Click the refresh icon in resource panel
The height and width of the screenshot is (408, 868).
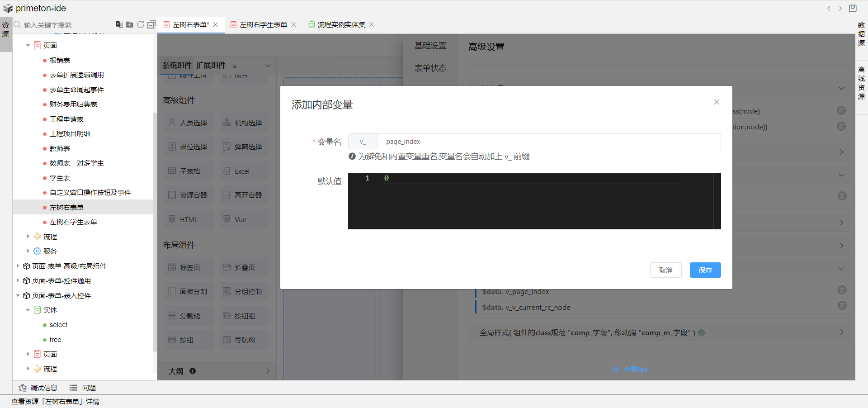[141, 24]
